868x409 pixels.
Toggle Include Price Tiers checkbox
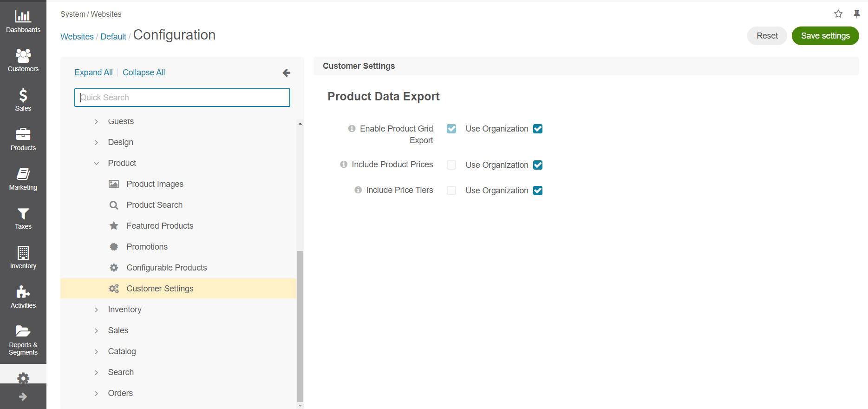(451, 191)
